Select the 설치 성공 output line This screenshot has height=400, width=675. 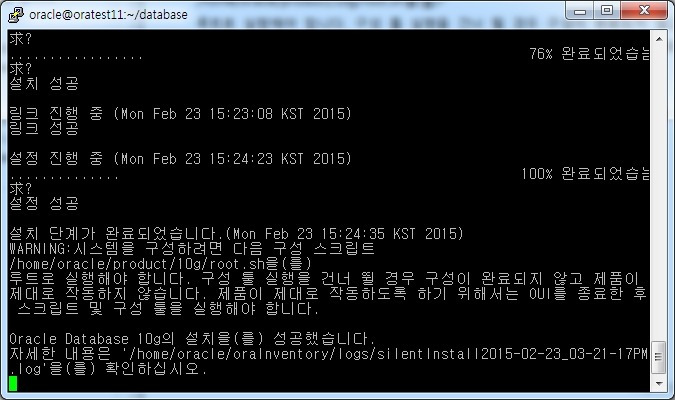tap(44, 84)
